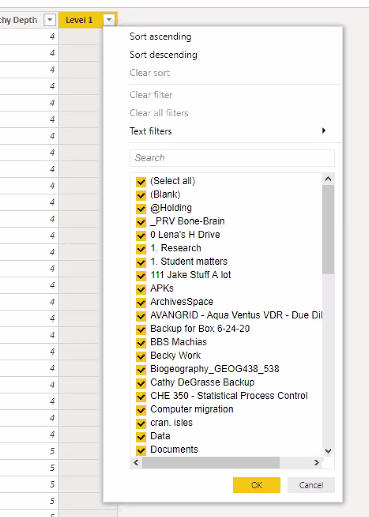Image resolution: width=369 pixels, height=517 pixels.
Task: Click the horizontal scroll left arrow
Action: [136, 462]
